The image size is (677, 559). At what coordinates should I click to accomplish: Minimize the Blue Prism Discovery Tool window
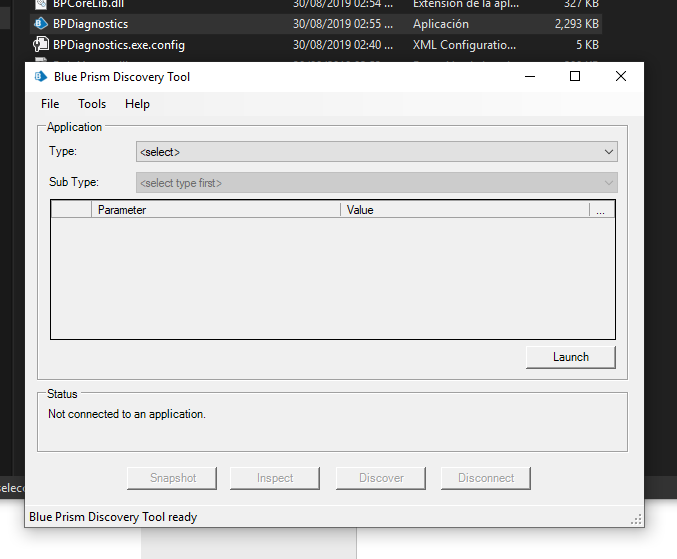coord(530,76)
